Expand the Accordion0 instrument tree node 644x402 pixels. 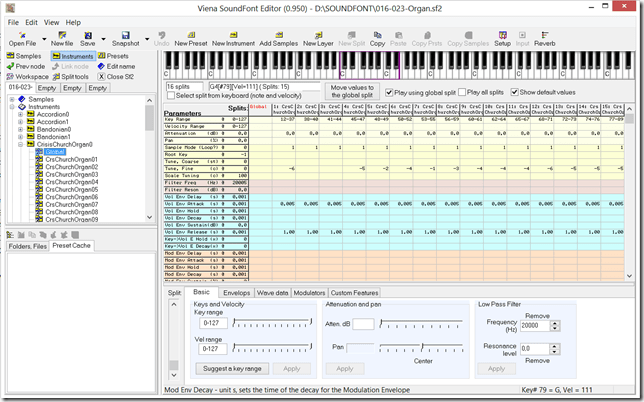pos(21,115)
